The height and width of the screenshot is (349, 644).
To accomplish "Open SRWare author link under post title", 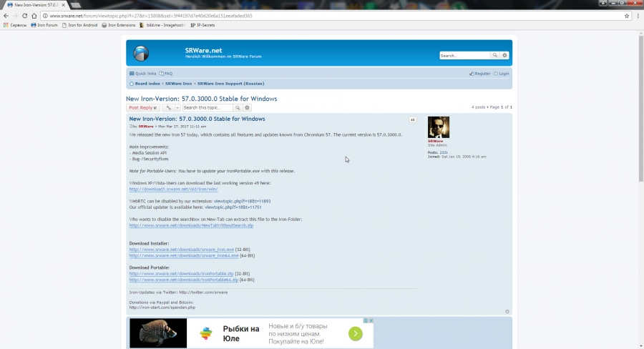I will [146, 127].
